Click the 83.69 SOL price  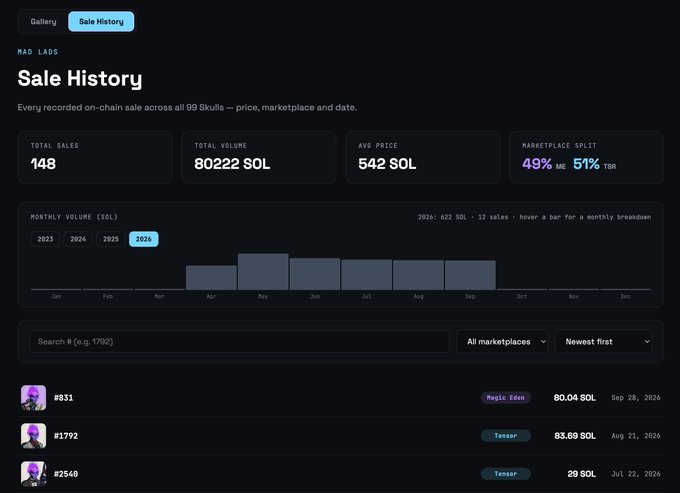[x=575, y=436]
